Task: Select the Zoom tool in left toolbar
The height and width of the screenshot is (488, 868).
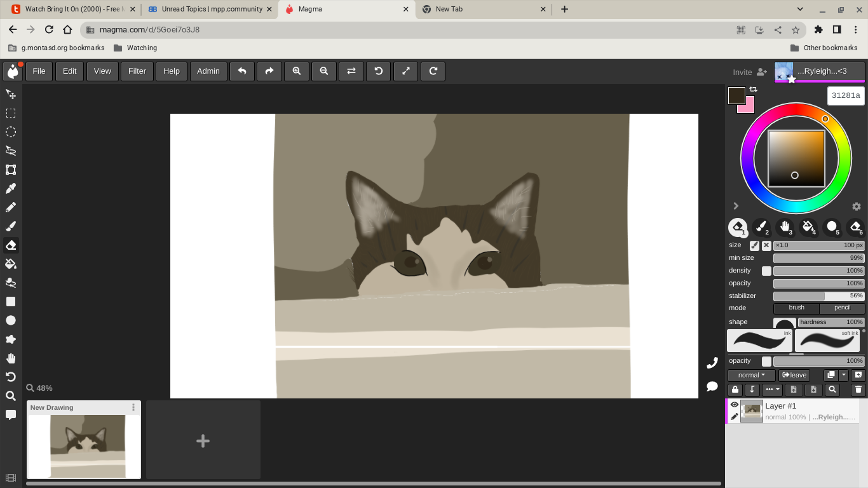Action: [11, 396]
